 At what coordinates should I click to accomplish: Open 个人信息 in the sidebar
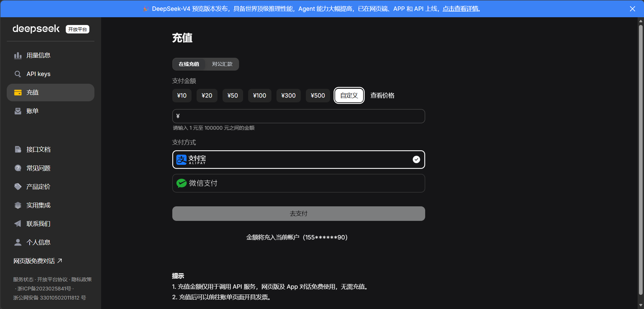click(51, 242)
